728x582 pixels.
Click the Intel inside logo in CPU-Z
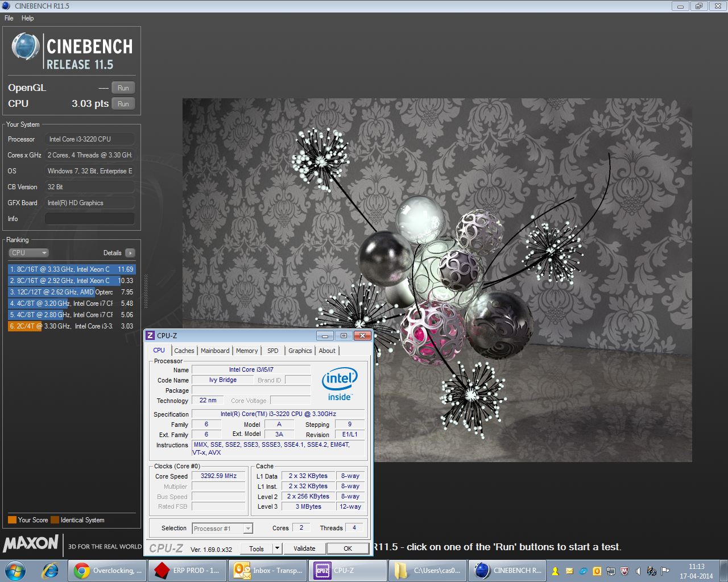340,384
